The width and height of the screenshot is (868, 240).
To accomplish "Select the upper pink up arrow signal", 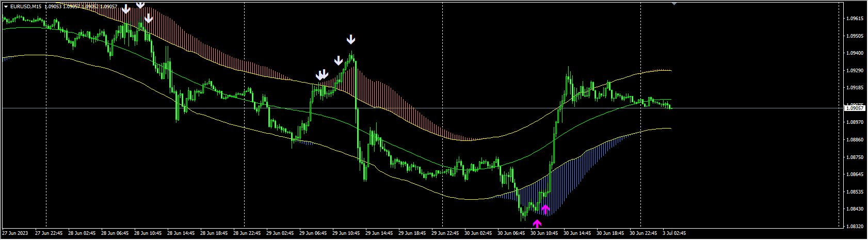I will pos(545,210).
